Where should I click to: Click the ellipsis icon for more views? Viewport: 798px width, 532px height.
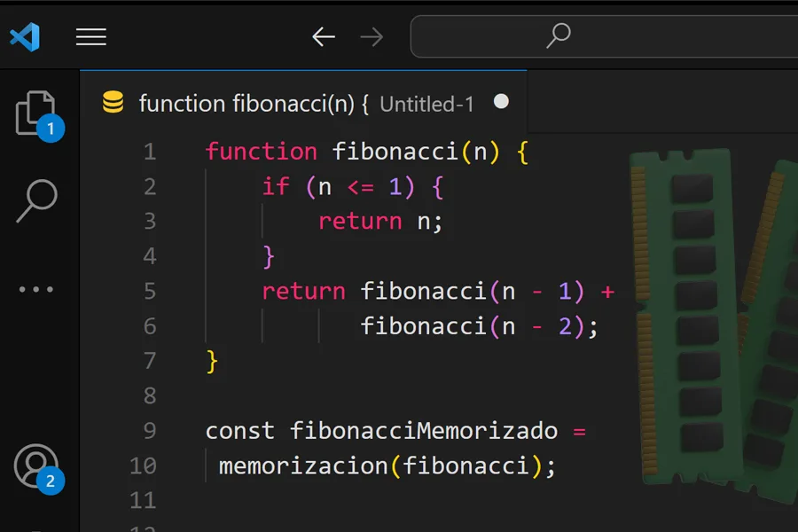[x=35, y=289]
